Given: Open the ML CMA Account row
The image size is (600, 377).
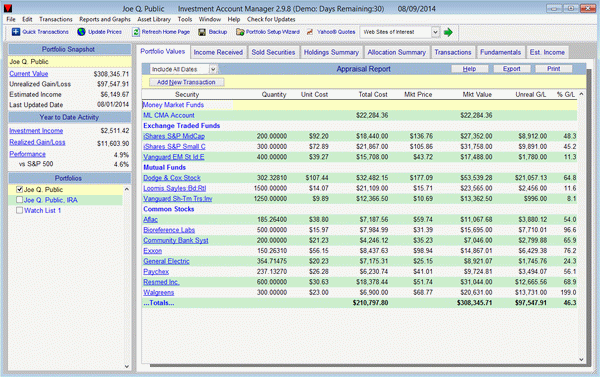Looking at the screenshot, I should pyautogui.click(x=359, y=116).
